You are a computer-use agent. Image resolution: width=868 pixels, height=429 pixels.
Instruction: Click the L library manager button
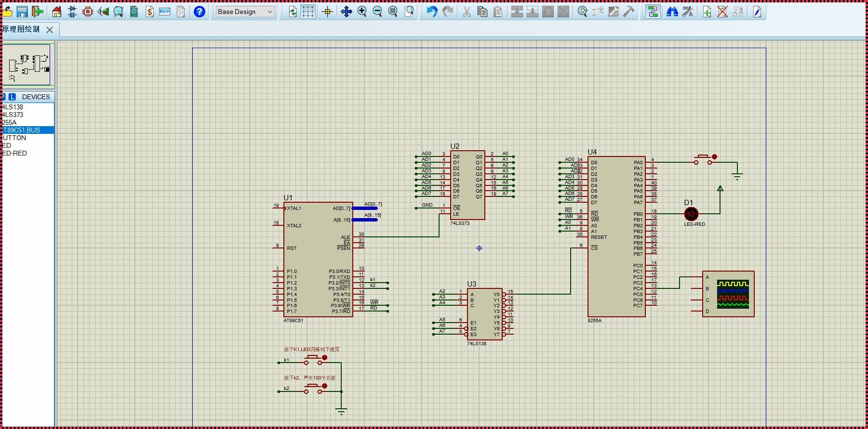tap(13, 97)
